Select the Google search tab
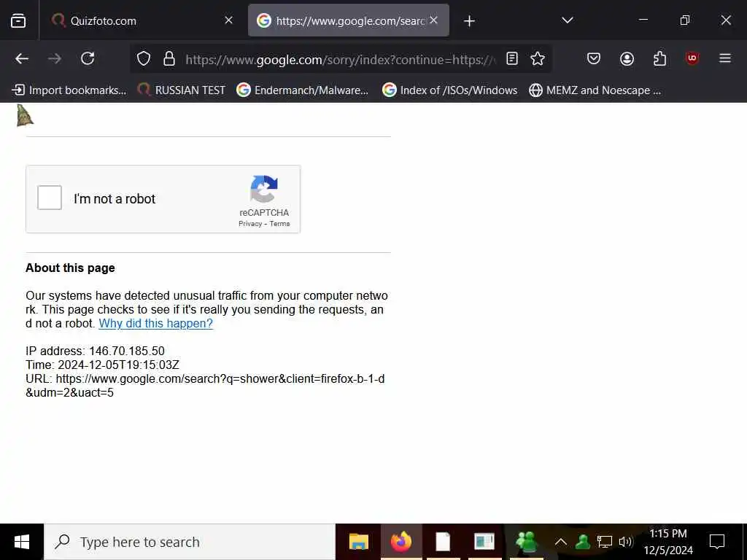 [x=348, y=20]
